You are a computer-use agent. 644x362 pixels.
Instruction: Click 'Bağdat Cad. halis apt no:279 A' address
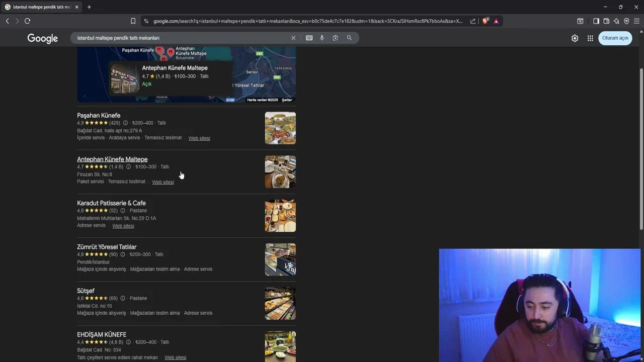pyautogui.click(x=110, y=131)
